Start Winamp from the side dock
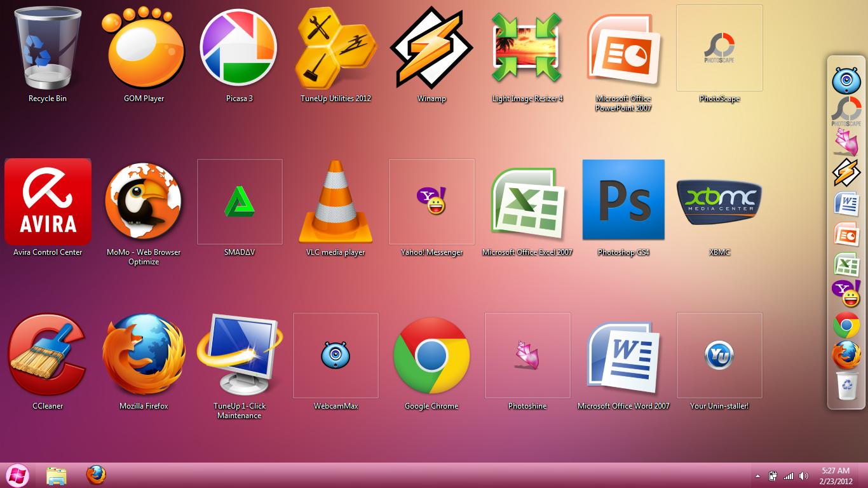 (846, 173)
